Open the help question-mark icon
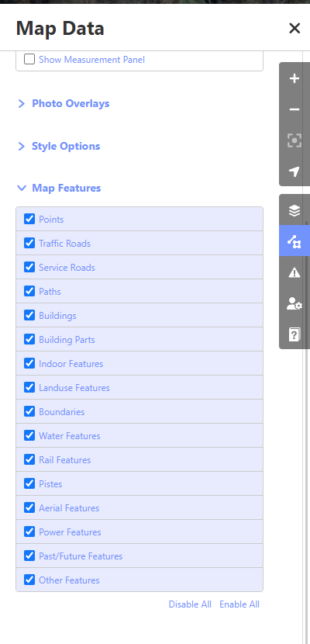 point(294,334)
